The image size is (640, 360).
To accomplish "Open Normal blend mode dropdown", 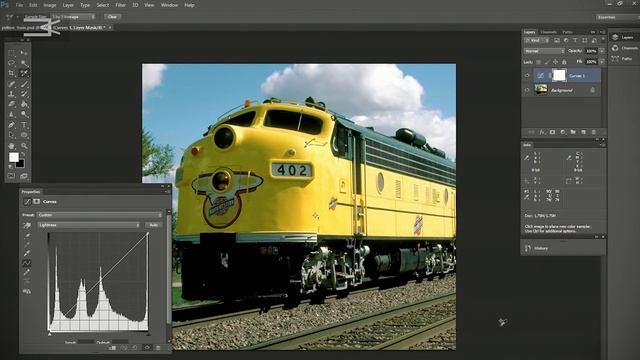I will [x=544, y=51].
